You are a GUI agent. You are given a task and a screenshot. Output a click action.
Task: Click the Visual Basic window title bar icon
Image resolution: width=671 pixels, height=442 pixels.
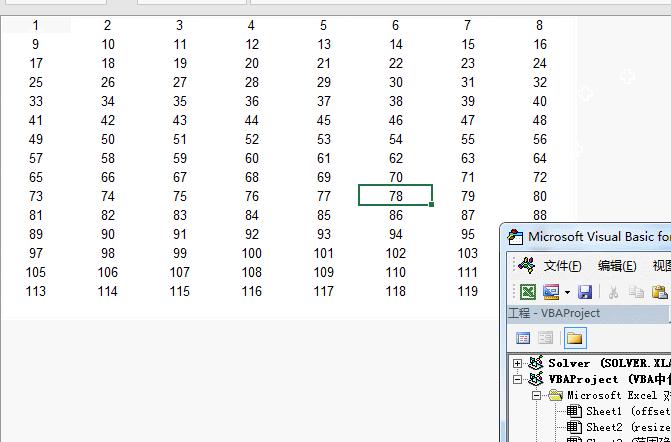click(x=516, y=237)
